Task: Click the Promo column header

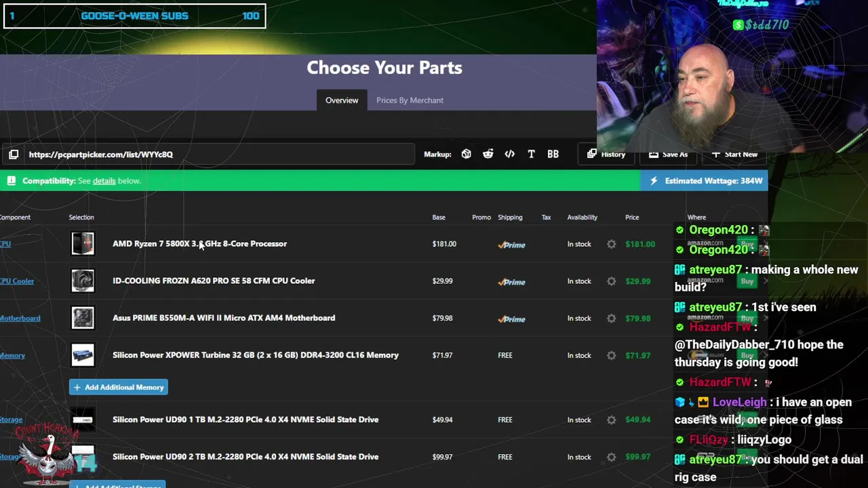Action: click(x=481, y=218)
